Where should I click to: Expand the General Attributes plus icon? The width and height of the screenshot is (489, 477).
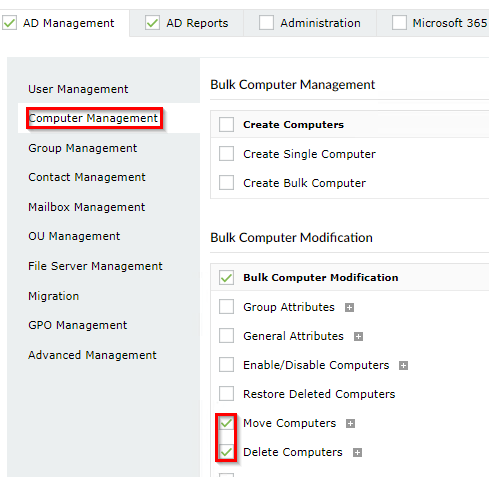pyautogui.click(x=358, y=336)
